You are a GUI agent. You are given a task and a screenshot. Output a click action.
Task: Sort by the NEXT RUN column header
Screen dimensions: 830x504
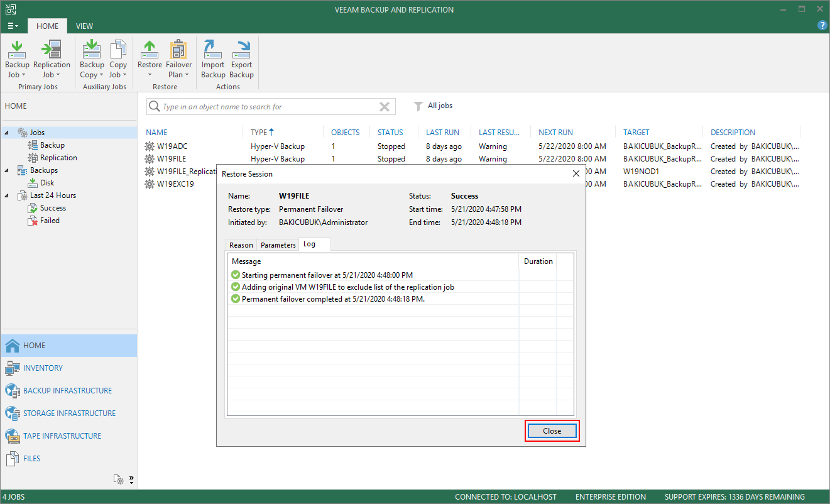click(555, 133)
